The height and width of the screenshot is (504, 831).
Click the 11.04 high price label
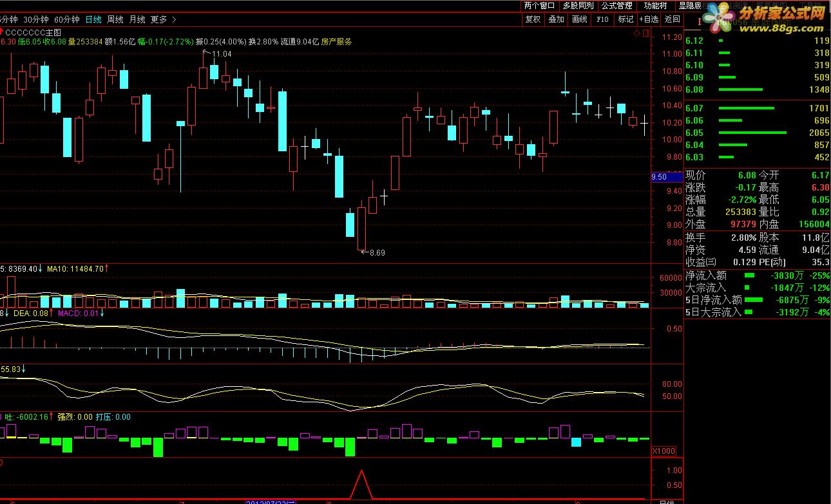pyautogui.click(x=221, y=53)
